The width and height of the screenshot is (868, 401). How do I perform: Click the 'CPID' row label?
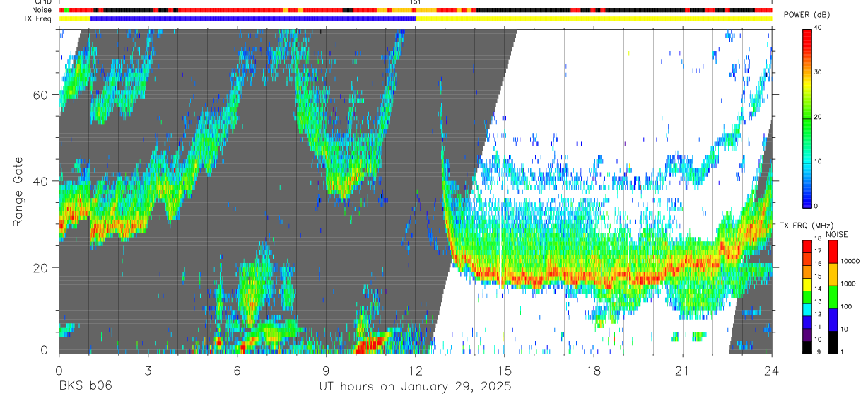point(42,2)
